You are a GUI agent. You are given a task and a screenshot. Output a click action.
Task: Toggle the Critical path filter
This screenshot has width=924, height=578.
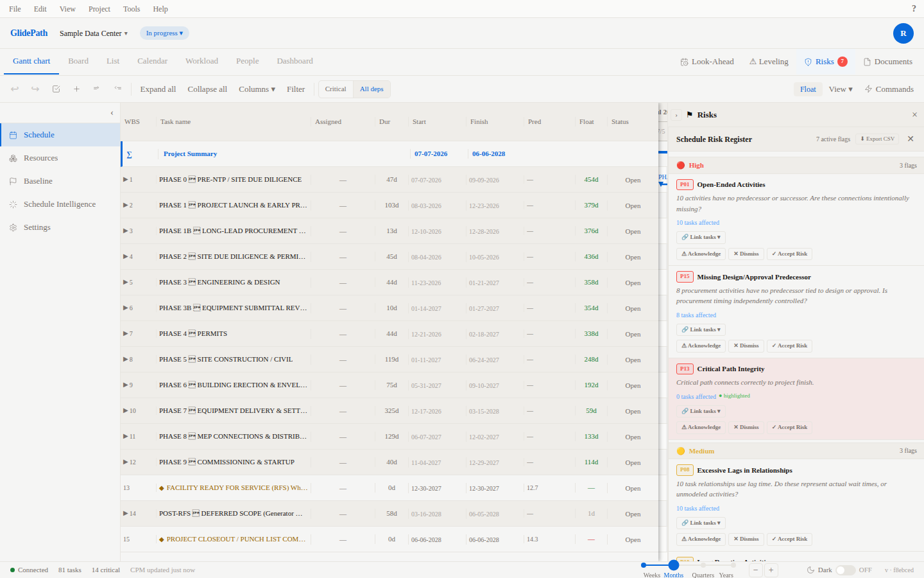coord(336,89)
